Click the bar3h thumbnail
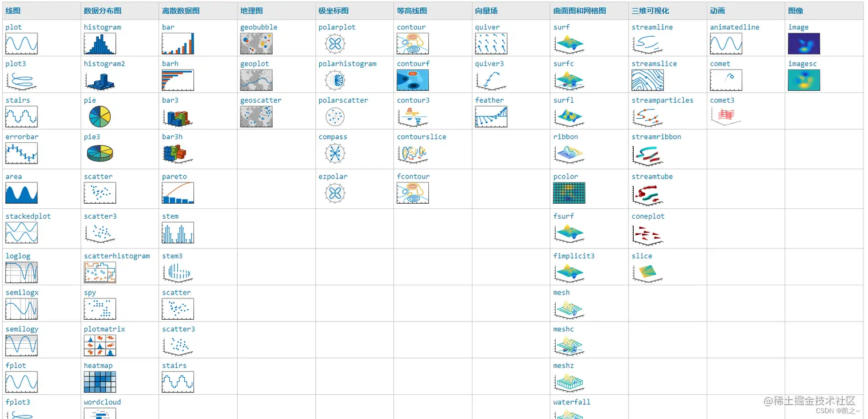The height and width of the screenshot is (419, 868). click(178, 153)
